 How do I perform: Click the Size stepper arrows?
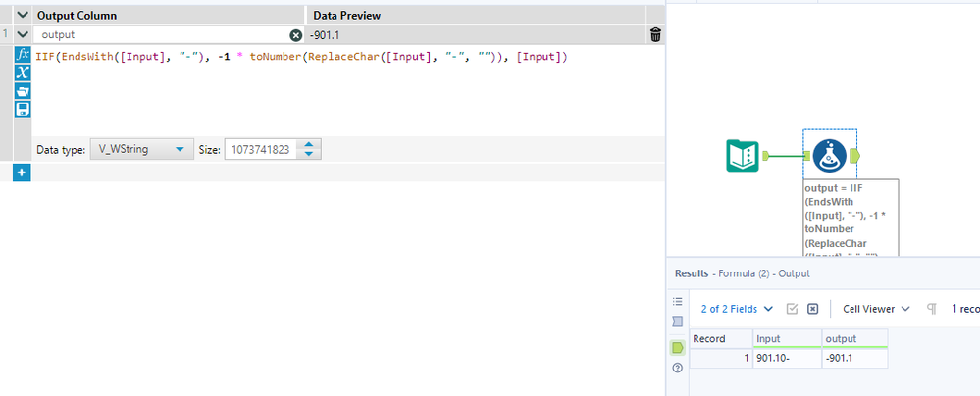(x=309, y=150)
